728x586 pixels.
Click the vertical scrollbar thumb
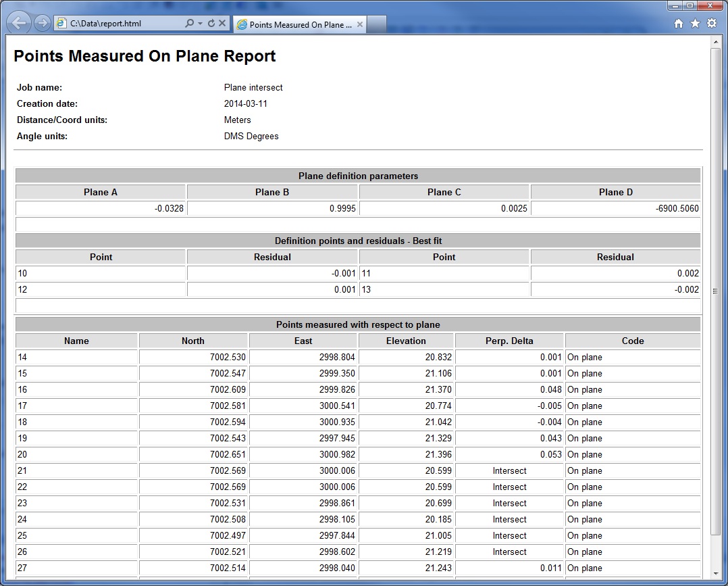pos(715,291)
